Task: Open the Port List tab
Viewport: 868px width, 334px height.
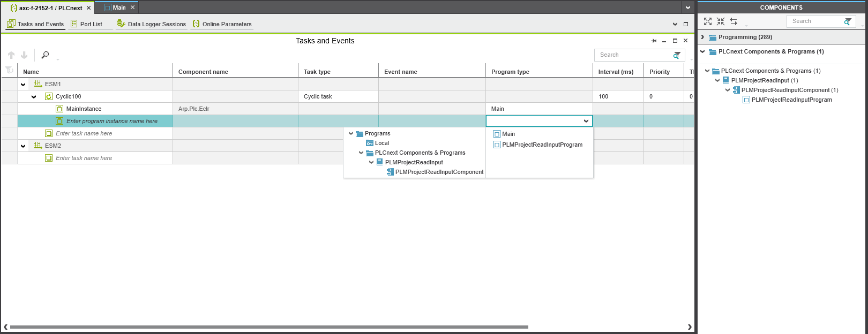Action: (x=86, y=24)
